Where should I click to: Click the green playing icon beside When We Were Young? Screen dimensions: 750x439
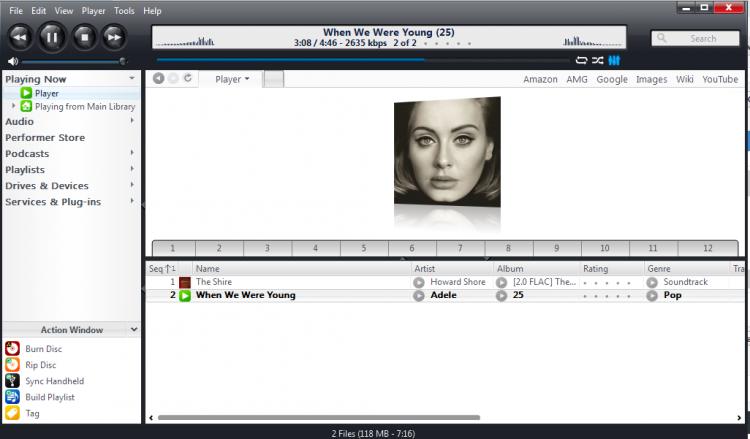pyautogui.click(x=185, y=296)
